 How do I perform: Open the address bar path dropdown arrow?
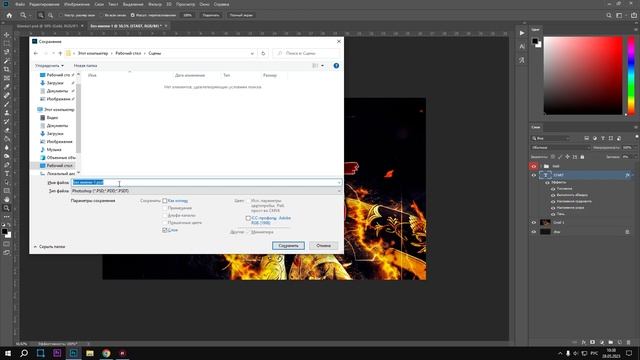click(x=252, y=53)
